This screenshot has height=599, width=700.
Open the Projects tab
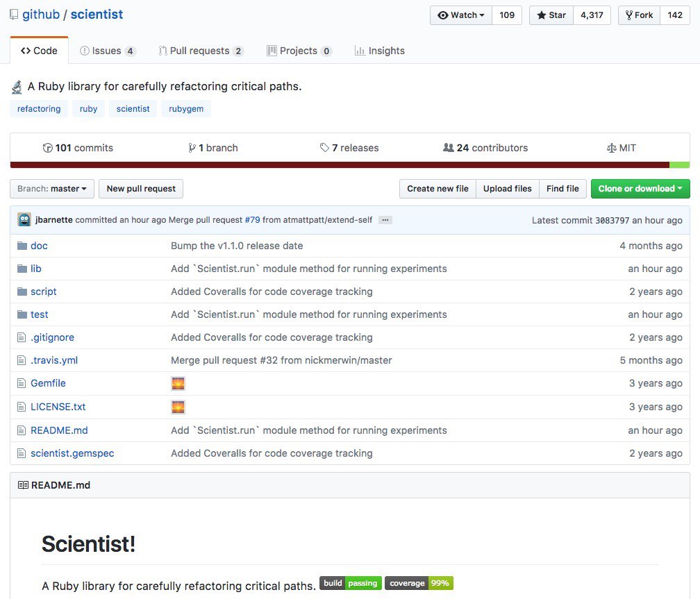pos(299,51)
